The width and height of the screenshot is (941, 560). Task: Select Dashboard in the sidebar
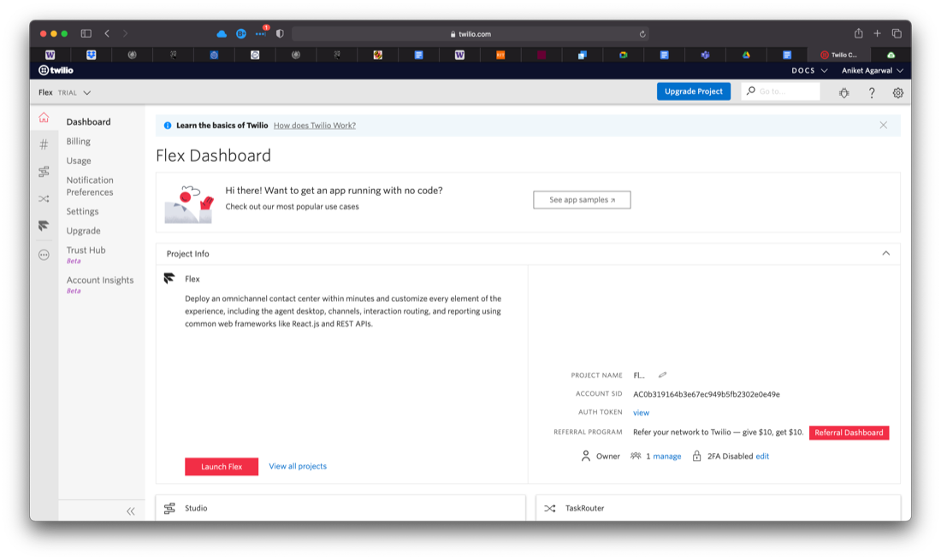[x=88, y=121]
